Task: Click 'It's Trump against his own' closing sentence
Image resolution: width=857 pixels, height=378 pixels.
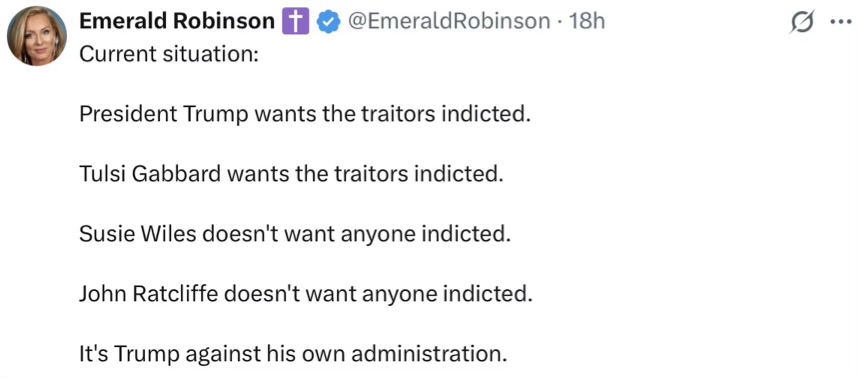Action: [x=212, y=355]
